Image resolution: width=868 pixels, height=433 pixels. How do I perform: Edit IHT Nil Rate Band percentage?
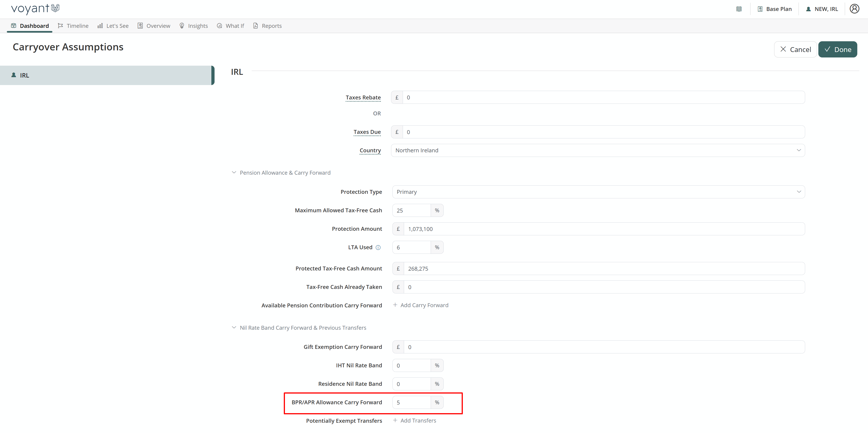click(411, 366)
